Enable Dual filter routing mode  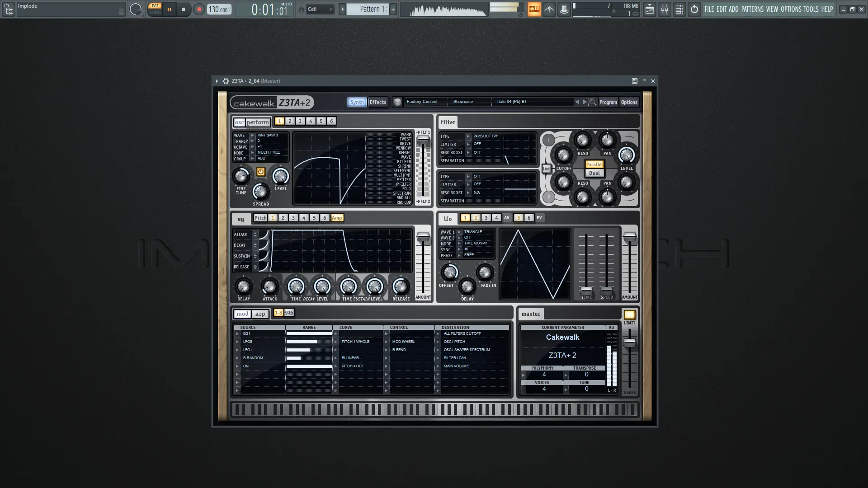[594, 173]
